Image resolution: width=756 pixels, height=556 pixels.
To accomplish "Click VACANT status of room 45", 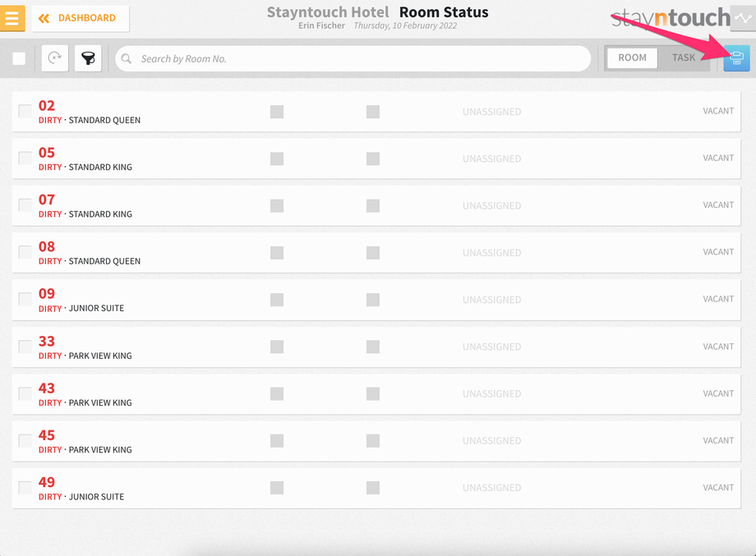I will tap(718, 440).
